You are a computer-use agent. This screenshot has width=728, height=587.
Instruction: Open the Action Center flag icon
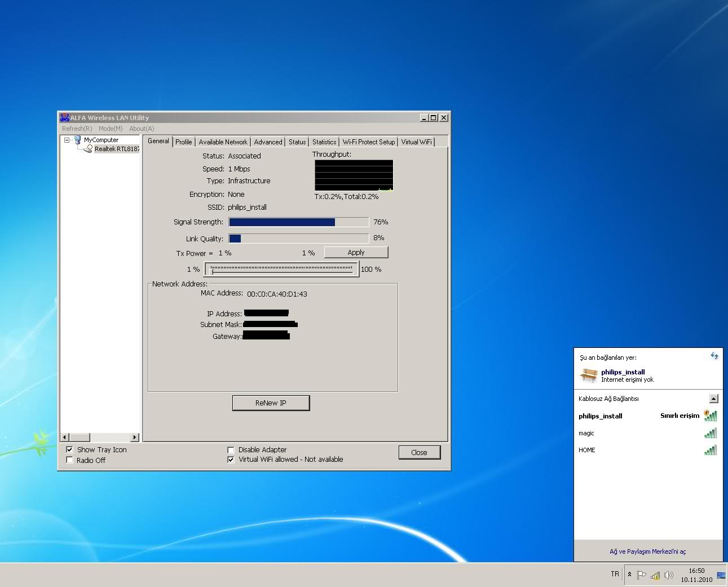click(x=641, y=575)
